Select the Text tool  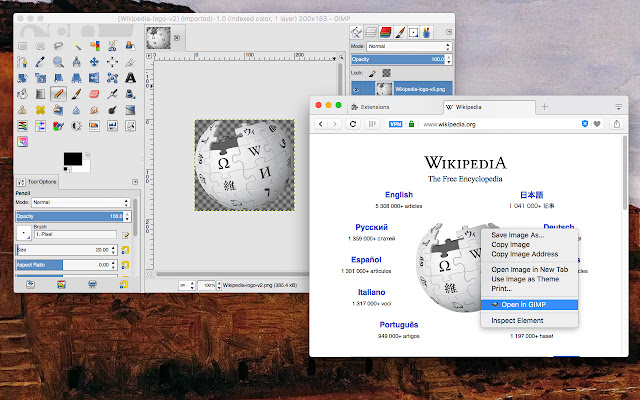(x=131, y=77)
